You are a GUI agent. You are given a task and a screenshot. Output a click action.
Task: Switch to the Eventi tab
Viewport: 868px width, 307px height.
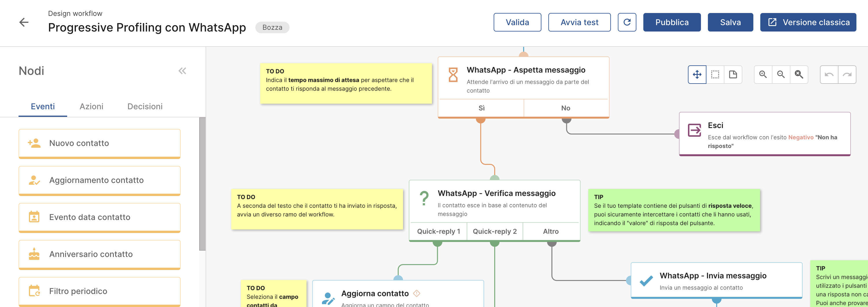(x=43, y=106)
